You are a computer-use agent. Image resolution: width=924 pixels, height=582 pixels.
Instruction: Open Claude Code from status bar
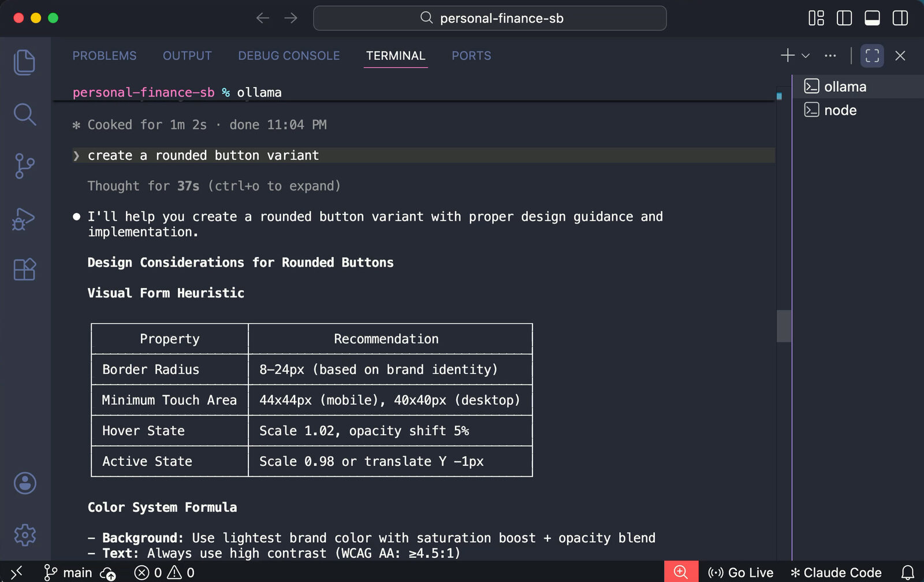click(836, 572)
